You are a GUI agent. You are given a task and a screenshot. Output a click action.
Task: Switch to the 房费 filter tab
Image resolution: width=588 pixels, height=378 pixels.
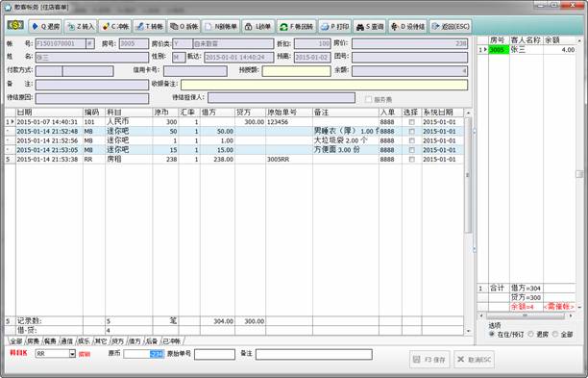33,340
